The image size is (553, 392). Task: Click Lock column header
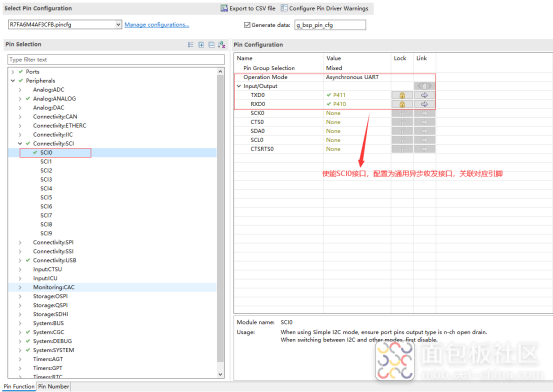pos(400,58)
